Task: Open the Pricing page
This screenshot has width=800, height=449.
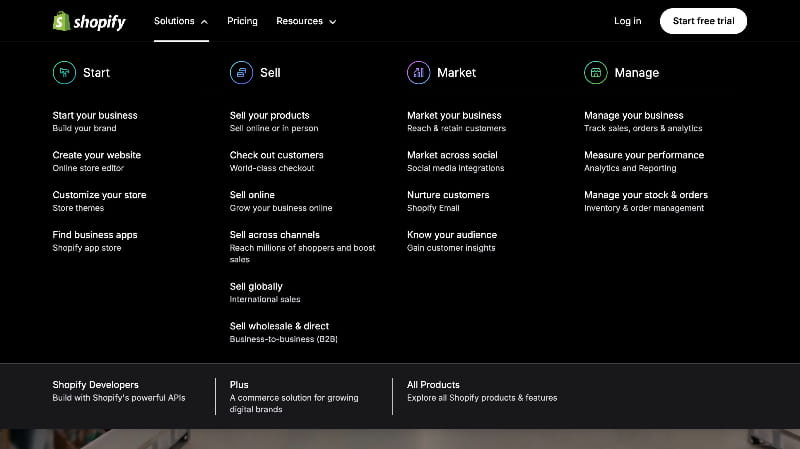Action: 242,21
